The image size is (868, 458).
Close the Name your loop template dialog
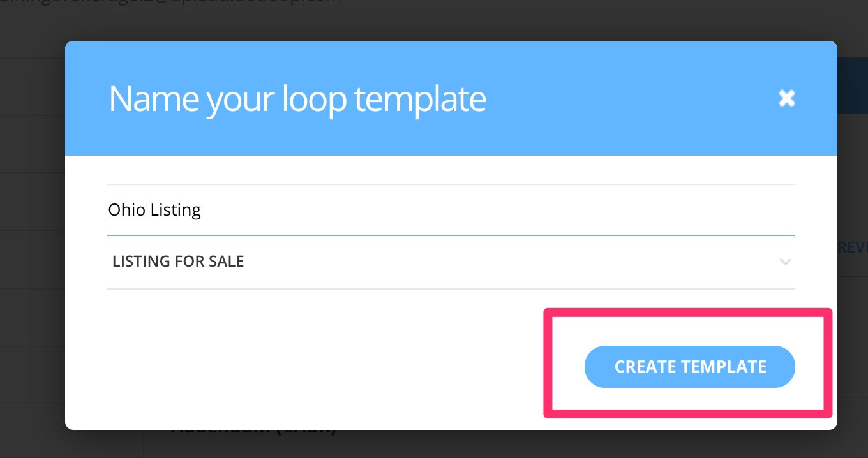(786, 98)
